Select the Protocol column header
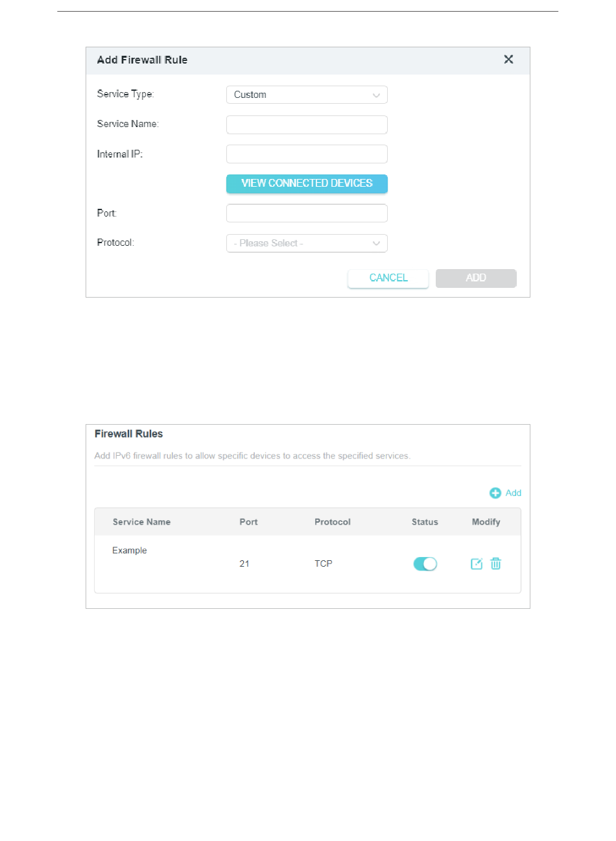The height and width of the screenshot is (841, 616). (333, 522)
